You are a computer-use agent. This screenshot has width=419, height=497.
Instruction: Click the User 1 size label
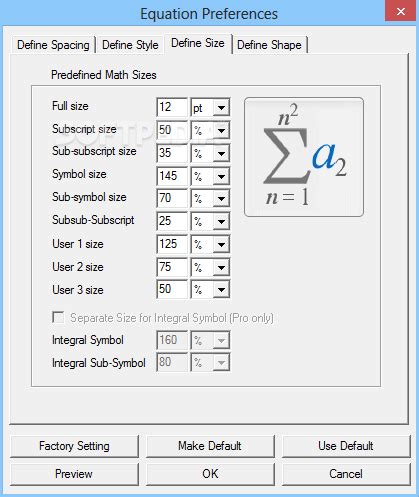tap(78, 244)
